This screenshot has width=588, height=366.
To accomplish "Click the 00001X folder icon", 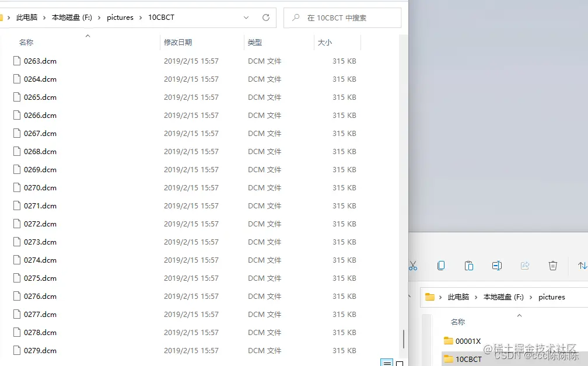I will pyautogui.click(x=449, y=341).
